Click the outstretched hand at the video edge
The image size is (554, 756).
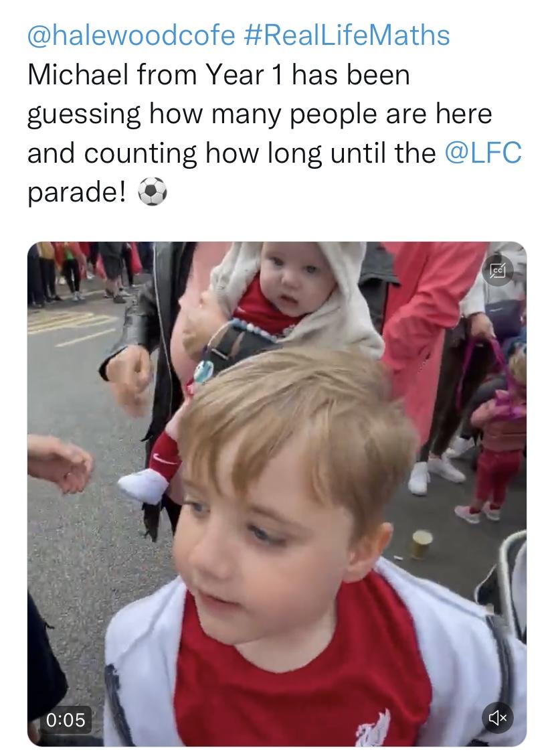[59, 463]
